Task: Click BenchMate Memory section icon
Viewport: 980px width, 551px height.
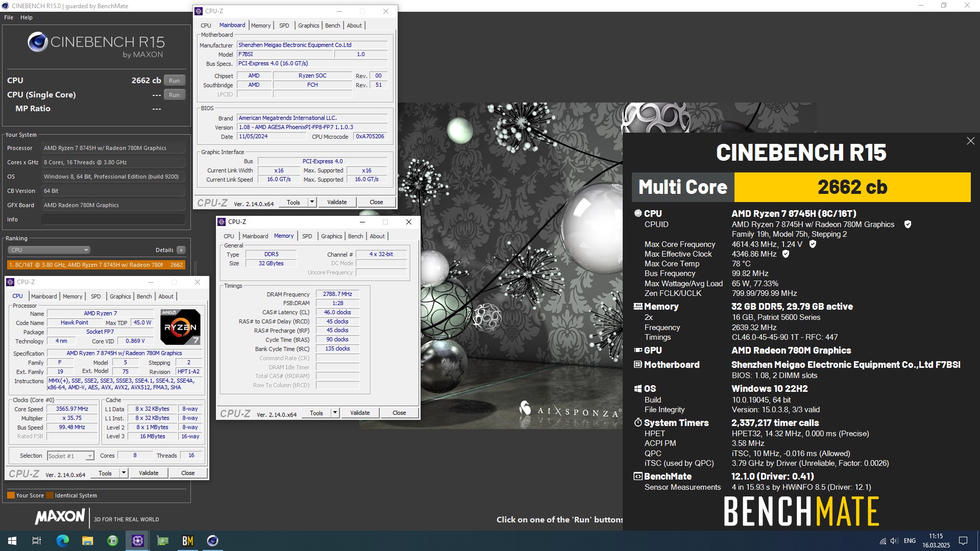Action: [x=638, y=307]
